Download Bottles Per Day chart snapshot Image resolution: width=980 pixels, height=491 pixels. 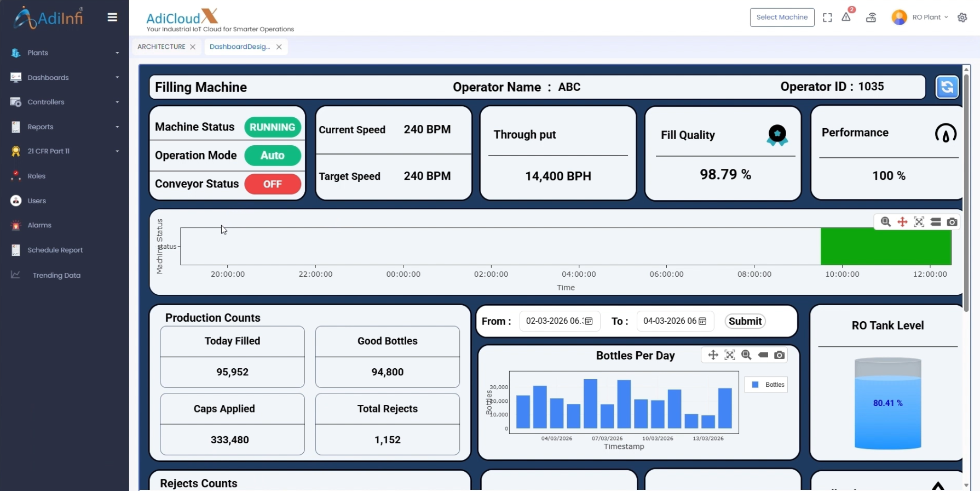click(x=780, y=355)
